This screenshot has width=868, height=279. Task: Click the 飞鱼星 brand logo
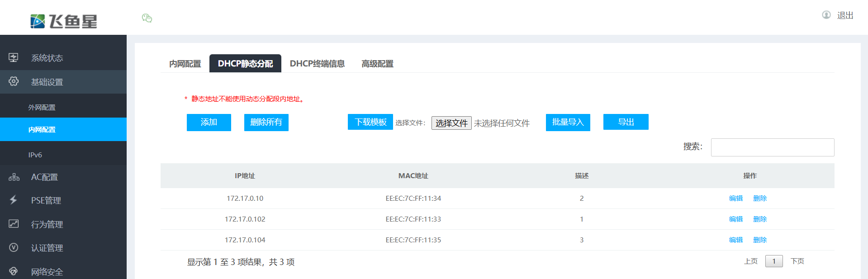pyautogui.click(x=64, y=21)
